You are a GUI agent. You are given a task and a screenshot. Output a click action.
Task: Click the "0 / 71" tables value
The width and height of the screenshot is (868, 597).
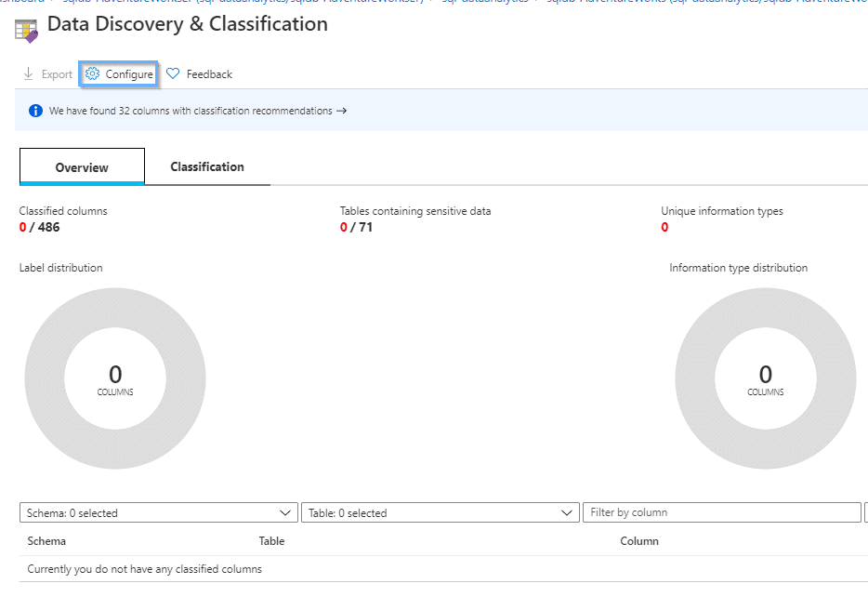coord(356,227)
